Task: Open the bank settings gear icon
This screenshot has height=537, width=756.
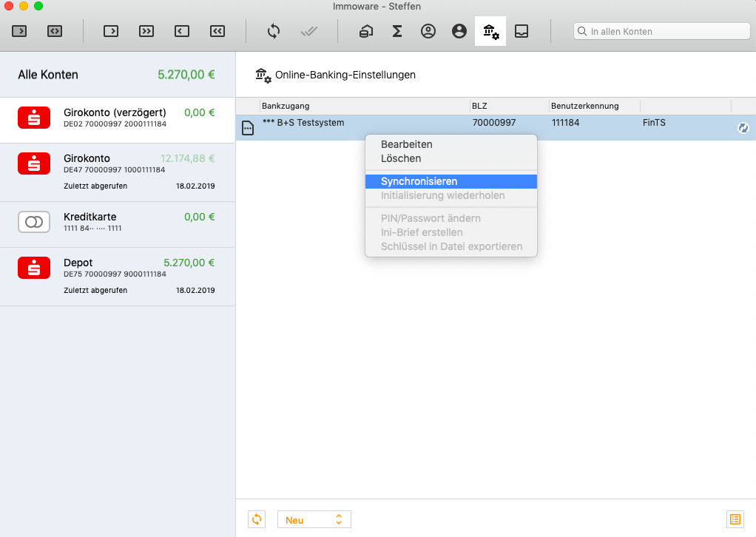Action: [x=490, y=31]
